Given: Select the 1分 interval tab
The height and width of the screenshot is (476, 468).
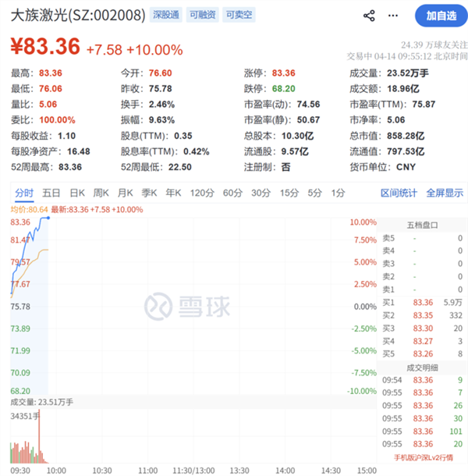Looking at the screenshot, I should click(x=338, y=193).
